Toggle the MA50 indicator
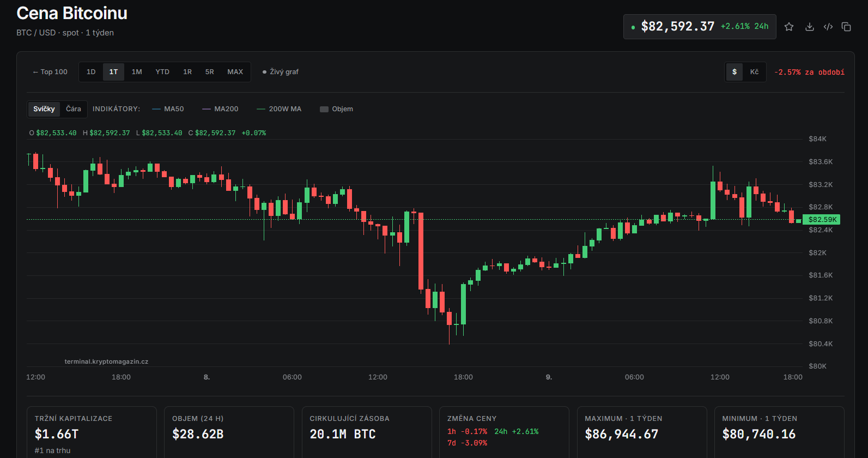The width and height of the screenshot is (868, 458). (x=168, y=109)
